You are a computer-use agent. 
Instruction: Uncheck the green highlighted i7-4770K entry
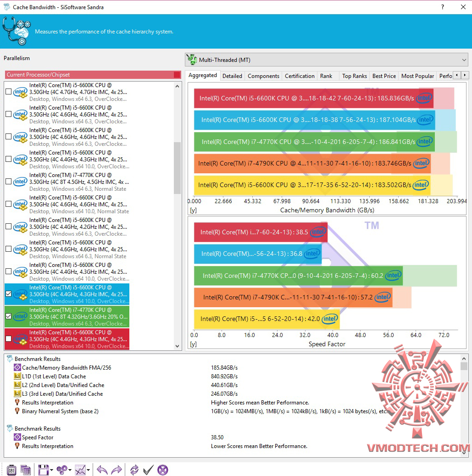pos(9,316)
